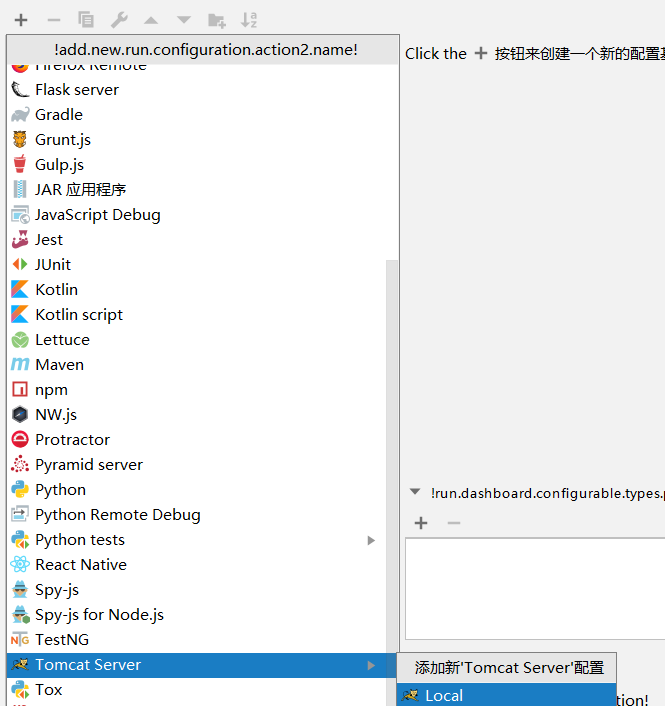
Task: Select the Grunt.js icon
Action: click(x=20, y=140)
